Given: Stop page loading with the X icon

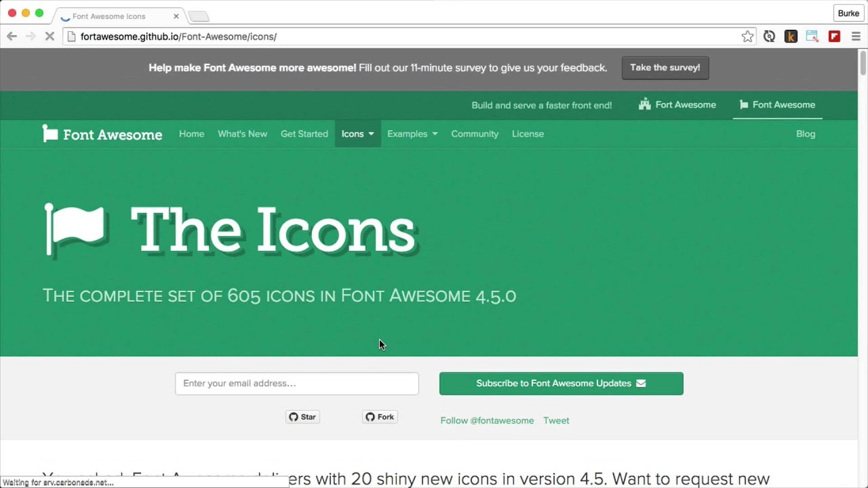Looking at the screenshot, I should pyautogui.click(x=50, y=37).
